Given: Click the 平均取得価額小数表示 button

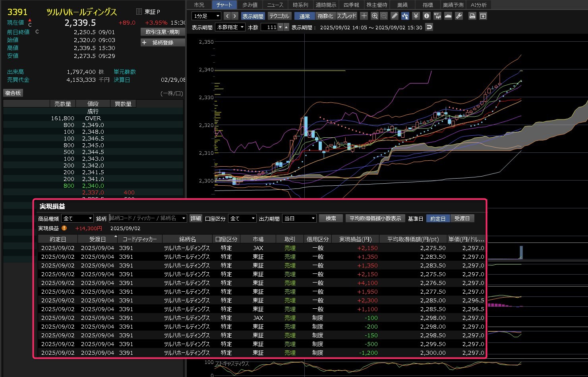Looking at the screenshot, I should (375, 219).
